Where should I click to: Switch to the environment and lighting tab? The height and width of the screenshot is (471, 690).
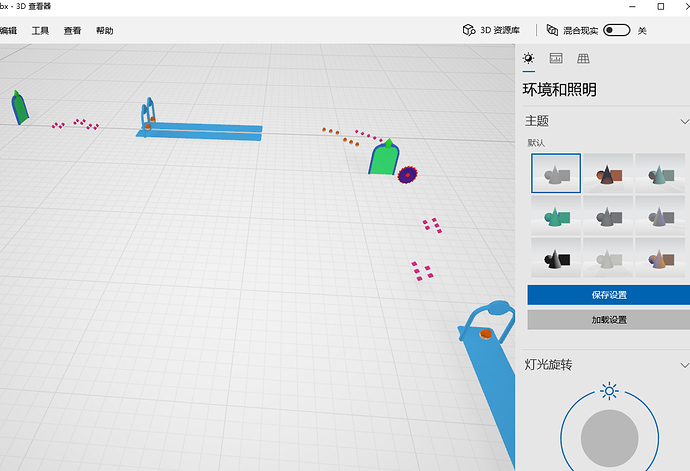click(x=529, y=58)
